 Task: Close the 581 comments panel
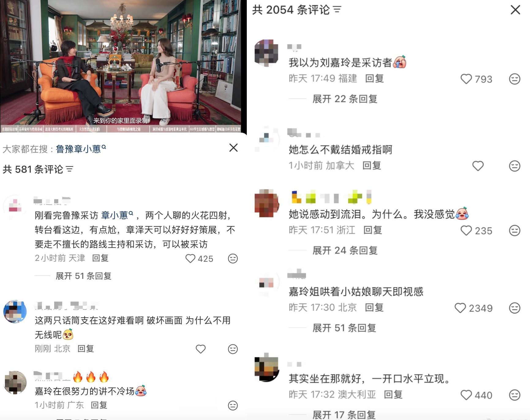pos(233,148)
